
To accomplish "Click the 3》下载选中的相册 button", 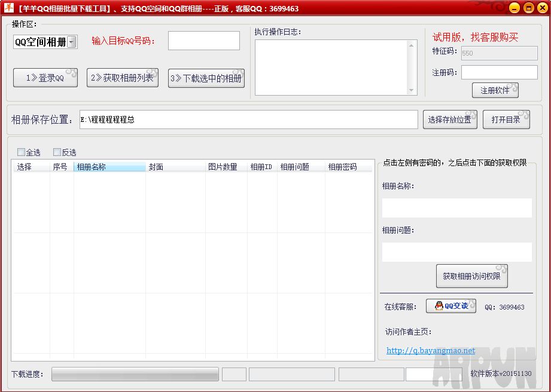I will tap(206, 78).
